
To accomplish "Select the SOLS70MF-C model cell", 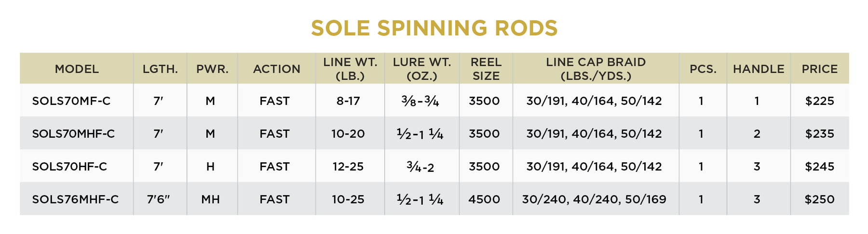I will click(x=71, y=101).
